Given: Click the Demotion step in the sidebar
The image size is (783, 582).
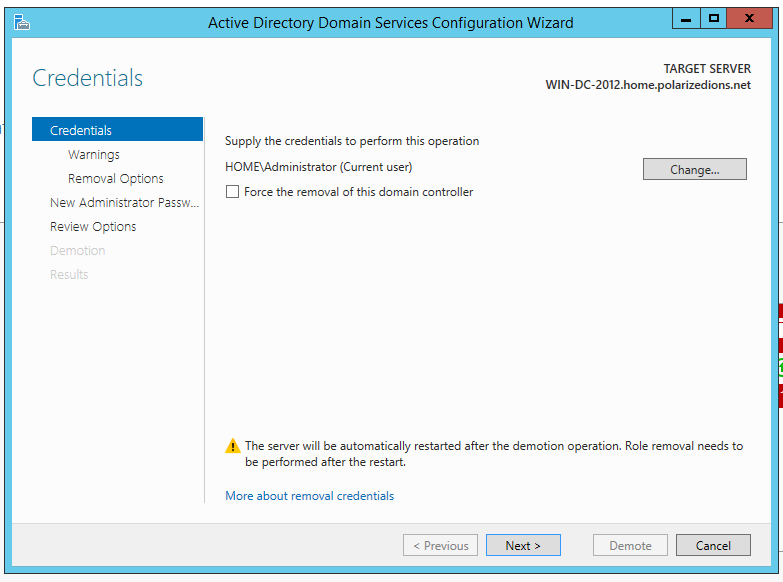Looking at the screenshot, I should [78, 251].
